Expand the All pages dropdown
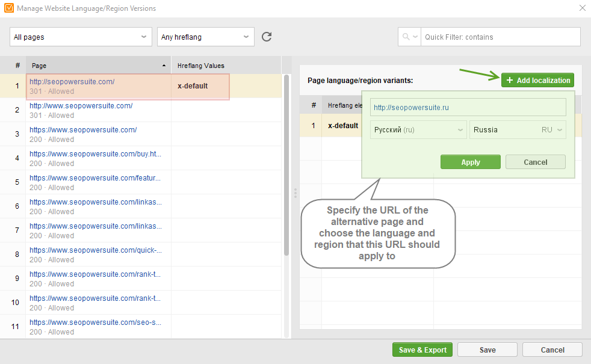 81,37
